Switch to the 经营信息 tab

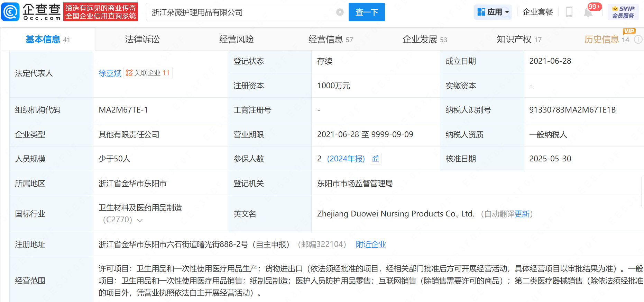click(x=331, y=39)
